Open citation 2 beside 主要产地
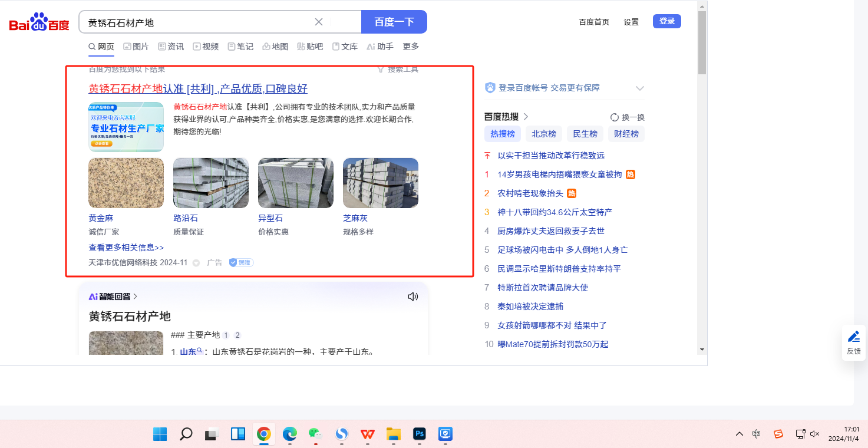The height and width of the screenshot is (448, 868). point(237,335)
